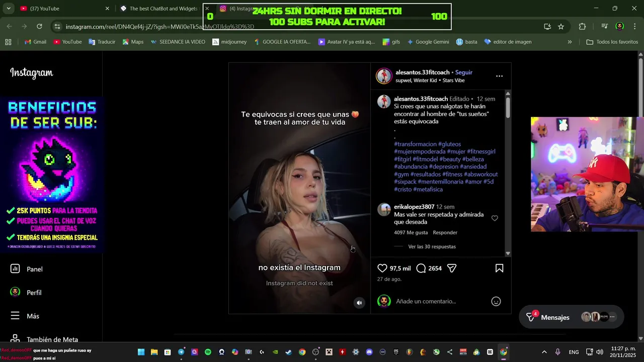This screenshot has height=362, width=644.
Task: Open the three-dot post options menu
Action: [499, 76]
